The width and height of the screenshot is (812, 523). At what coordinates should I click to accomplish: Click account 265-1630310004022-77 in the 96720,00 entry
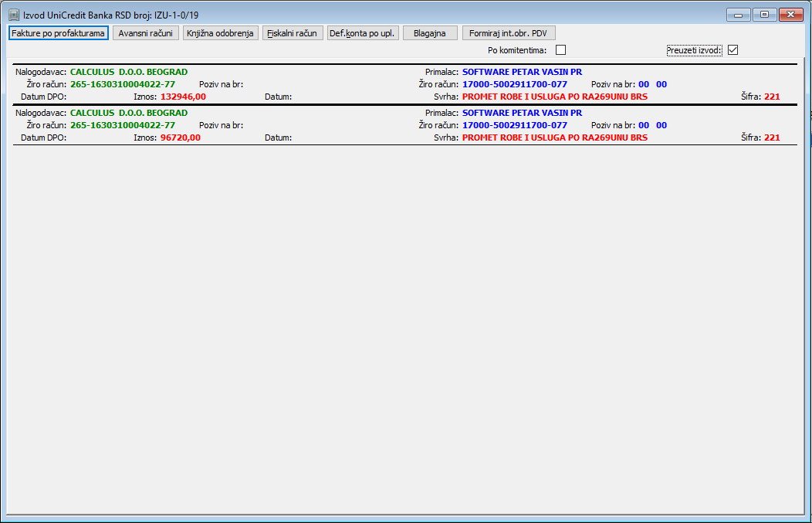click(x=123, y=125)
